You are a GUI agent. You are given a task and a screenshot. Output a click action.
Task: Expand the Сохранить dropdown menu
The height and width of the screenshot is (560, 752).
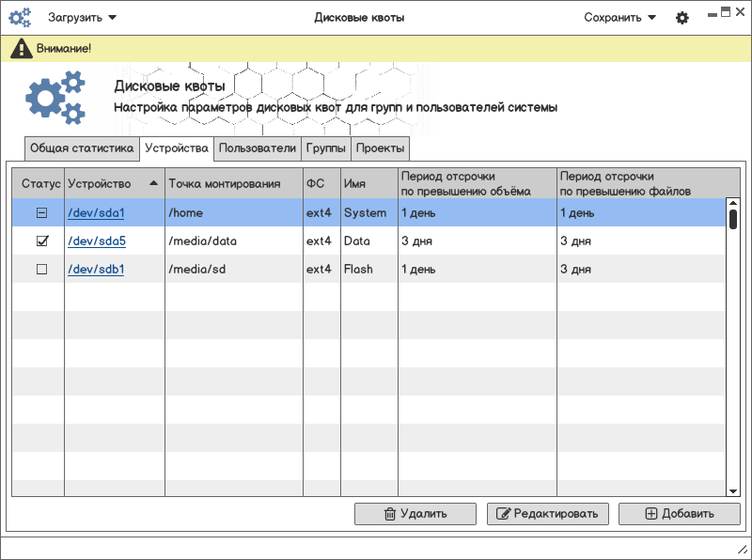(x=619, y=17)
